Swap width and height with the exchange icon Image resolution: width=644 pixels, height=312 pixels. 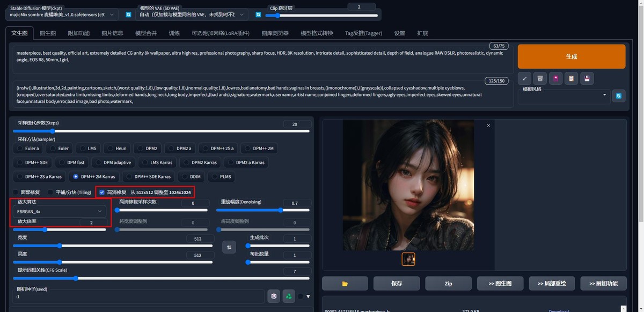[229, 247]
